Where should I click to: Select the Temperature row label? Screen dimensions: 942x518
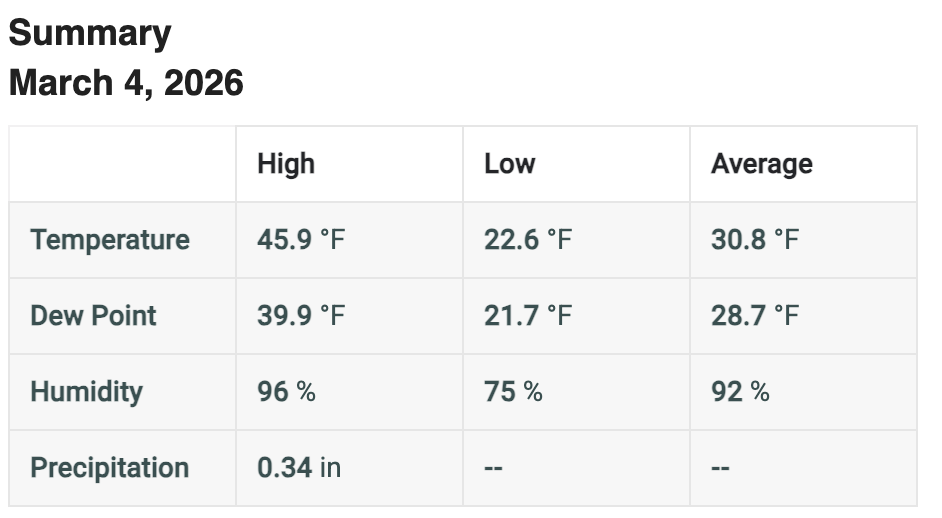(x=110, y=240)
